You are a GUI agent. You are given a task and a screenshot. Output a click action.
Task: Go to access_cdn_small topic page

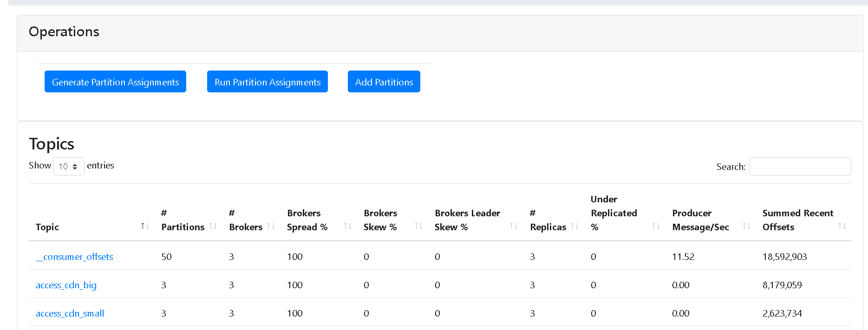tap(70, 313)
